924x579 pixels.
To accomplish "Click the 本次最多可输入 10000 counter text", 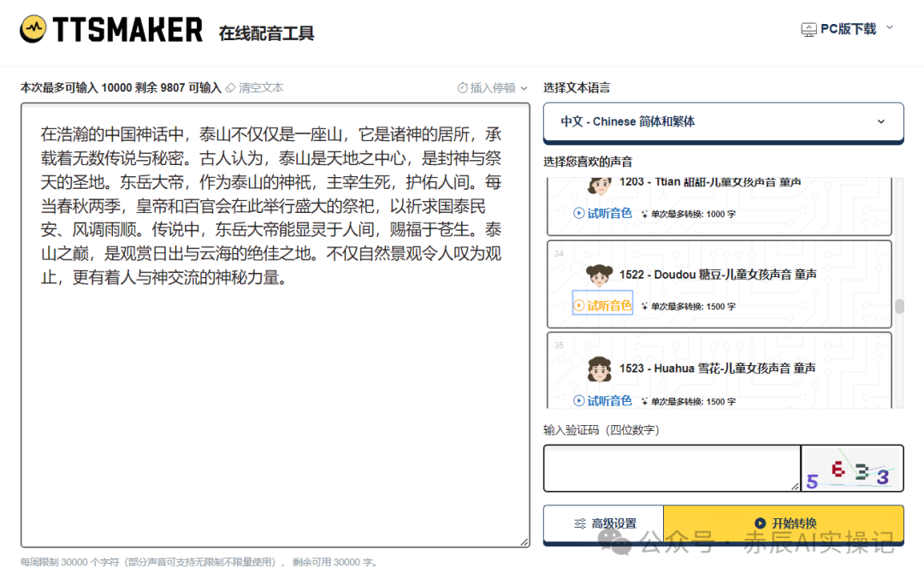I will coord(121,88).
